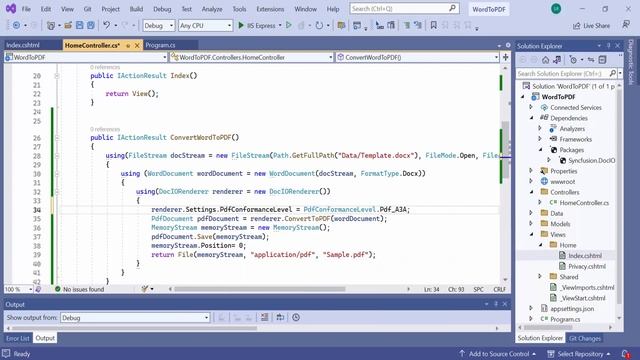Screen dimensions: 640x360
Task: Click the browser refresh circular-arrow toolbar icon
Action: 319,25
